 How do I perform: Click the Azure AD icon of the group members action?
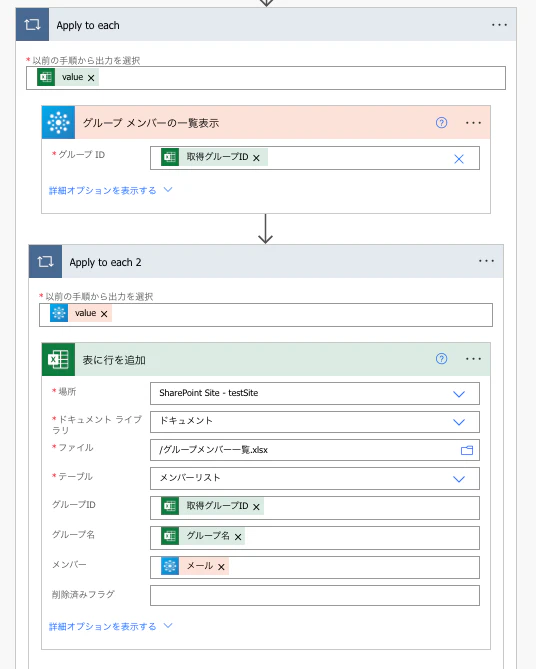[x=58, y=123]
